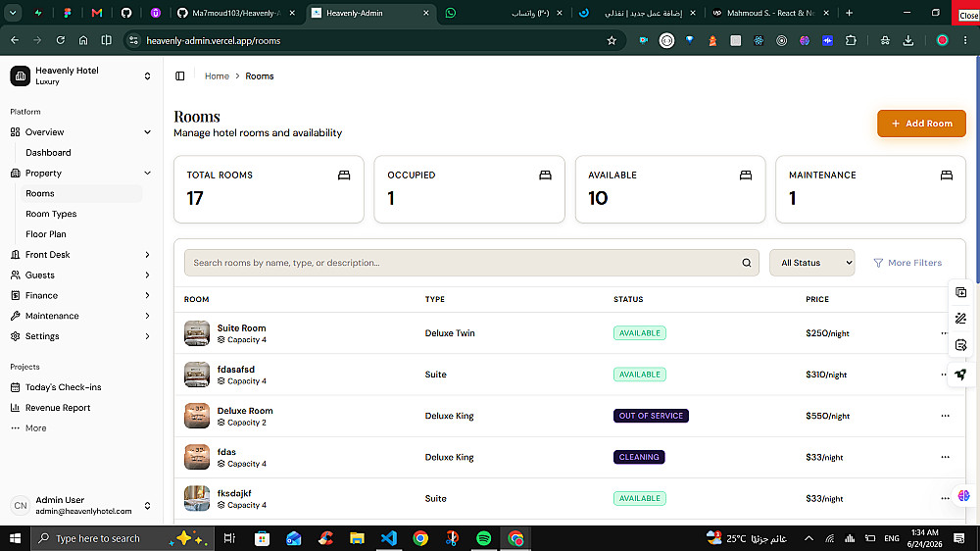
Task: Go to Home breadcrumb link
Action: click(217, 76)
